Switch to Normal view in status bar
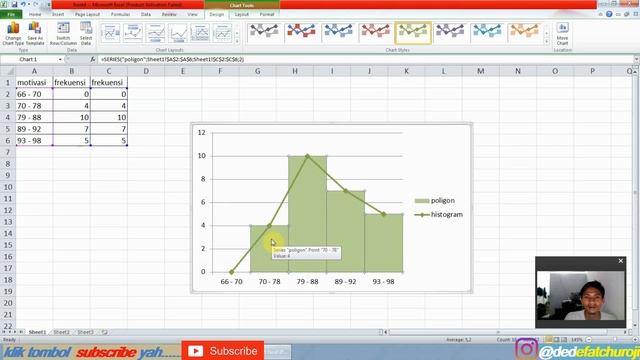Viewport: 640px width, 360px height. 549,340
